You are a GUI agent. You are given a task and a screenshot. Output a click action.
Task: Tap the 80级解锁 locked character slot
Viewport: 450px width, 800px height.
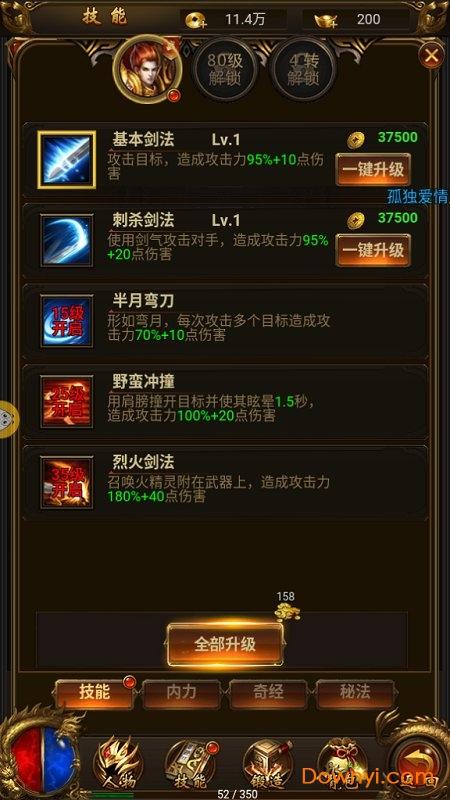(224, 69)
